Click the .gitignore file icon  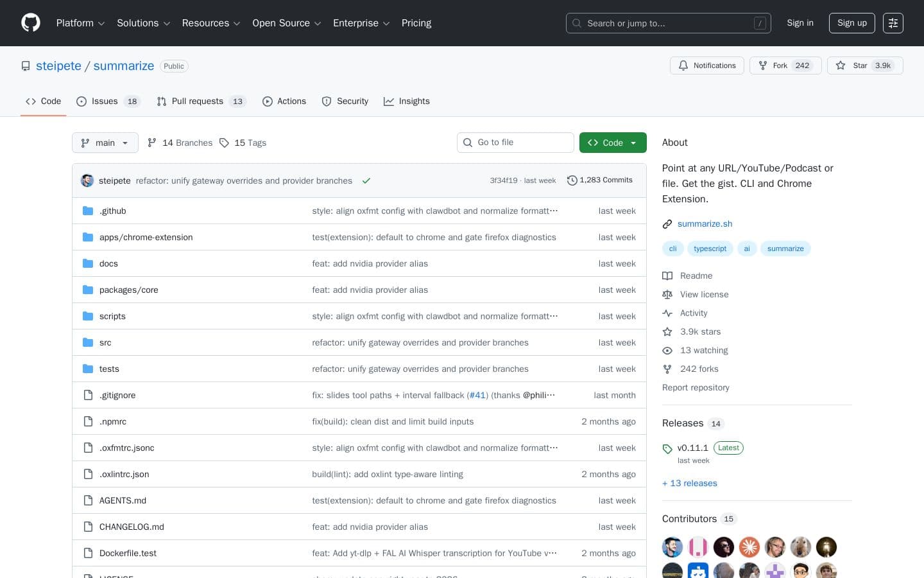tap(89, 395)
